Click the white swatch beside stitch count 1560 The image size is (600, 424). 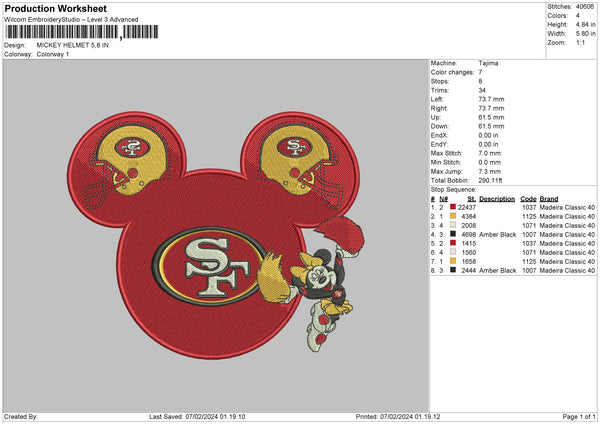[x=453, y=252]
